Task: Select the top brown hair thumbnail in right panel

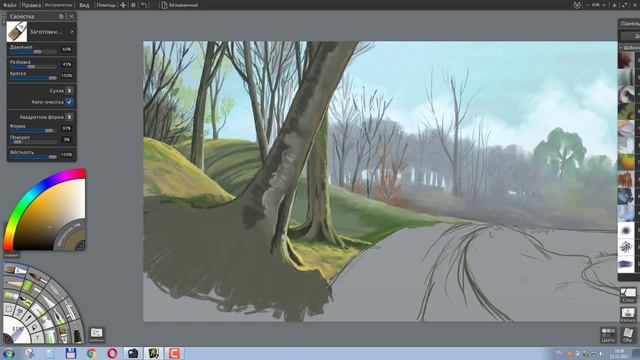Action: click(626, 60)
